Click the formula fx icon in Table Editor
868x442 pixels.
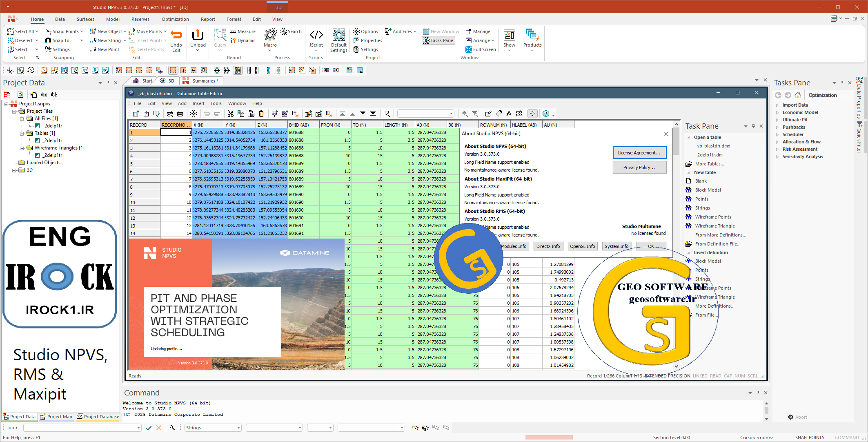pyautogui.click(x=509, y=114)
